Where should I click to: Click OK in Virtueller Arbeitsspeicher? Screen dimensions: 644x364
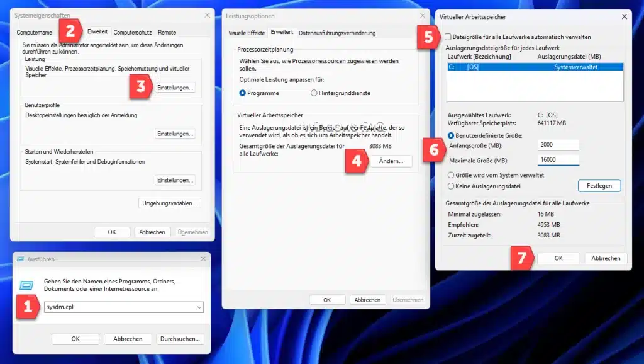pyautogui.click(x=558, y=258)
